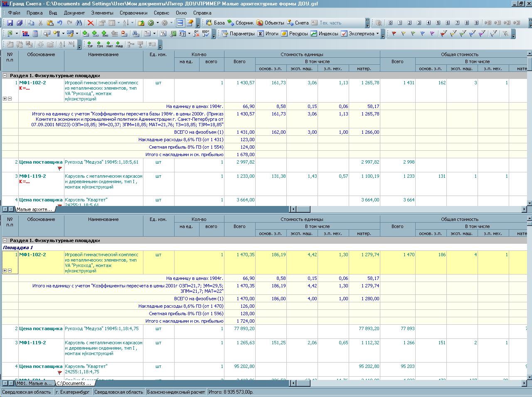
Task: Click the Save document icon
Action: coord(10,23)
